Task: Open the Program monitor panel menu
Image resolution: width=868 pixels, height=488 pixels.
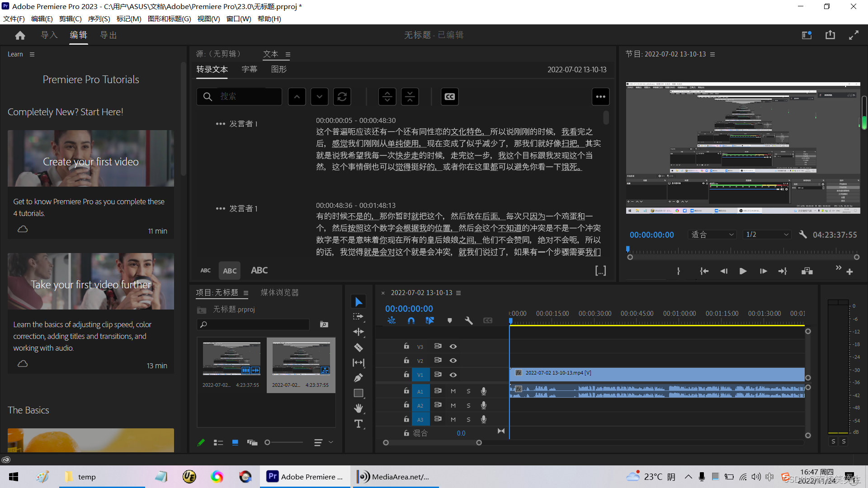Action: pos(712,54)
